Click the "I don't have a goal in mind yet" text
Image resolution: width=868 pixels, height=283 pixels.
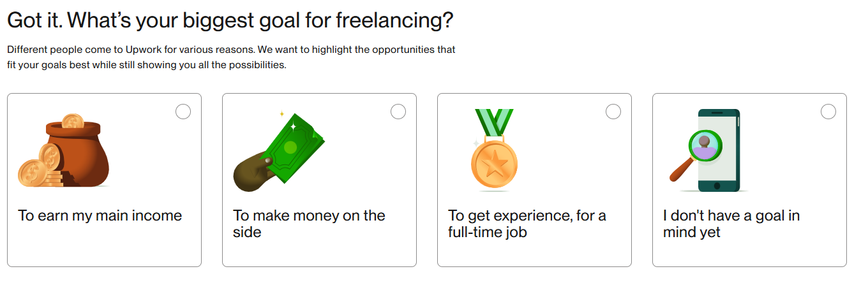[731, 224]
